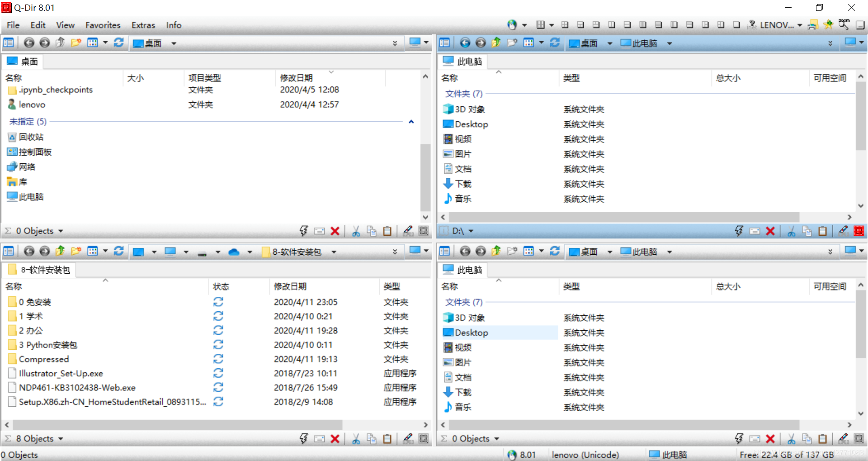Screen dimensions: 868x461
Task: Click the globe mouse icon in main toolbar
Action: pyautogui.click(x=512, y=25)
